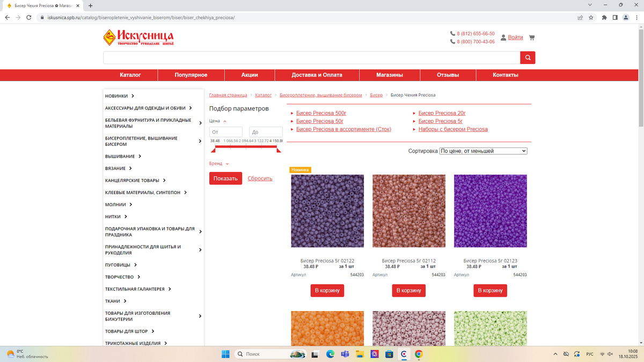This screenshot has height=362, width=644.
Task: Add Бисер Preciosa 5г 02112 to cart
Action: pos(409,291)
